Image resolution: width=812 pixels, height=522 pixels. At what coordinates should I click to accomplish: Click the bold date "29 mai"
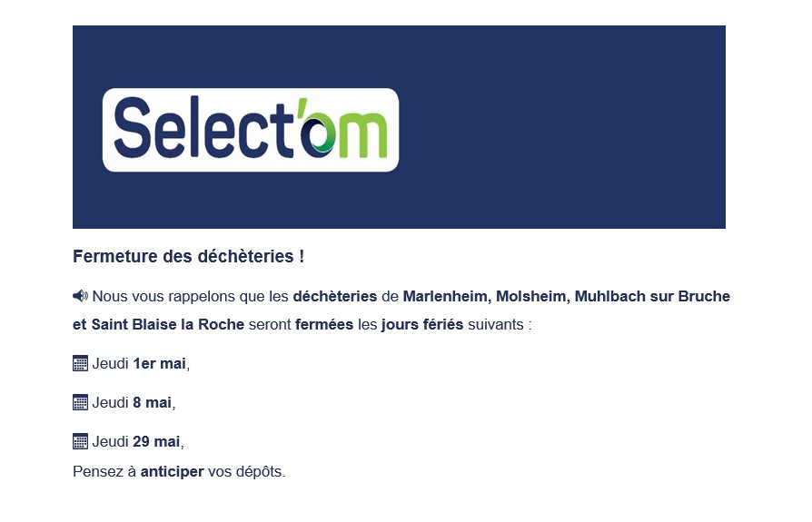(x=156, y=441)
